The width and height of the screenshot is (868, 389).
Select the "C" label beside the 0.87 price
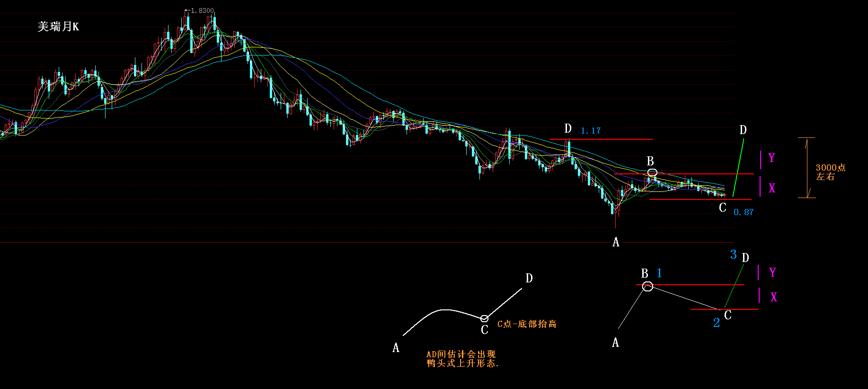pos(723,208)
